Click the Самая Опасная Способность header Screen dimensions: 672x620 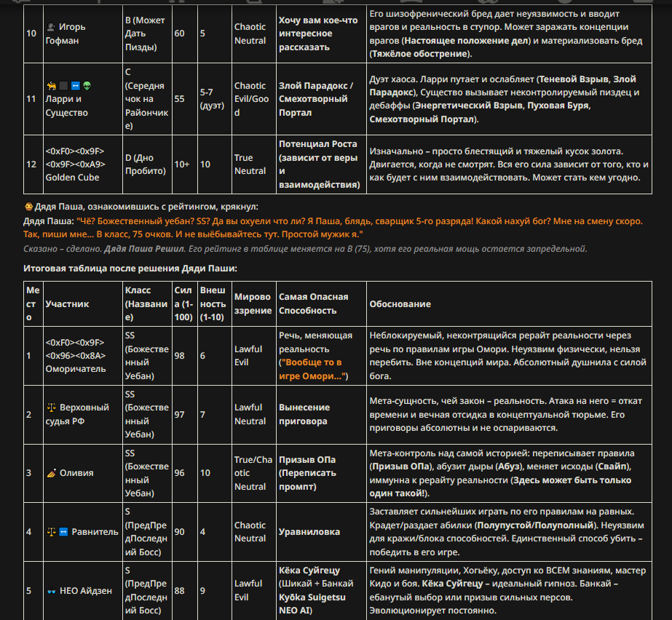coord(321,303)
